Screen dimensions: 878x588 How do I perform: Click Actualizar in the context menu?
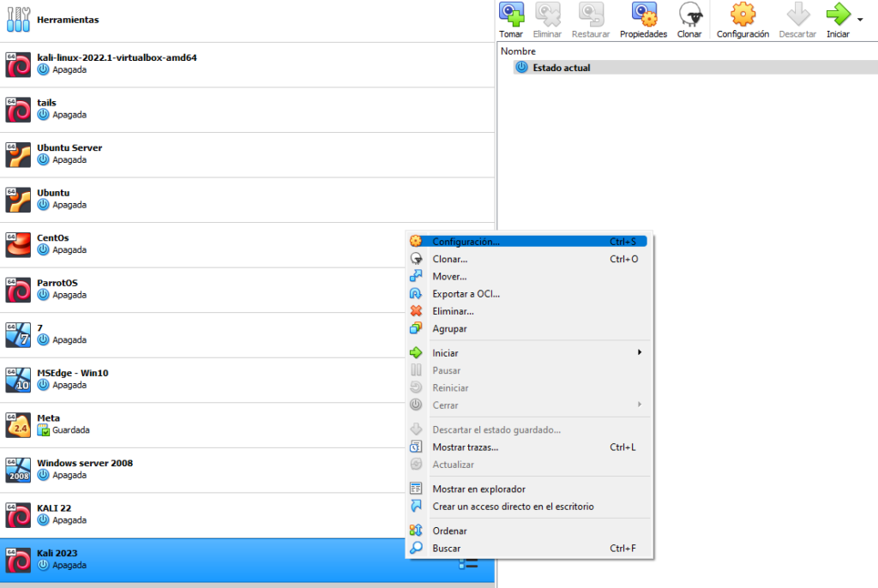pyautogui.click(x=527, y=465)
